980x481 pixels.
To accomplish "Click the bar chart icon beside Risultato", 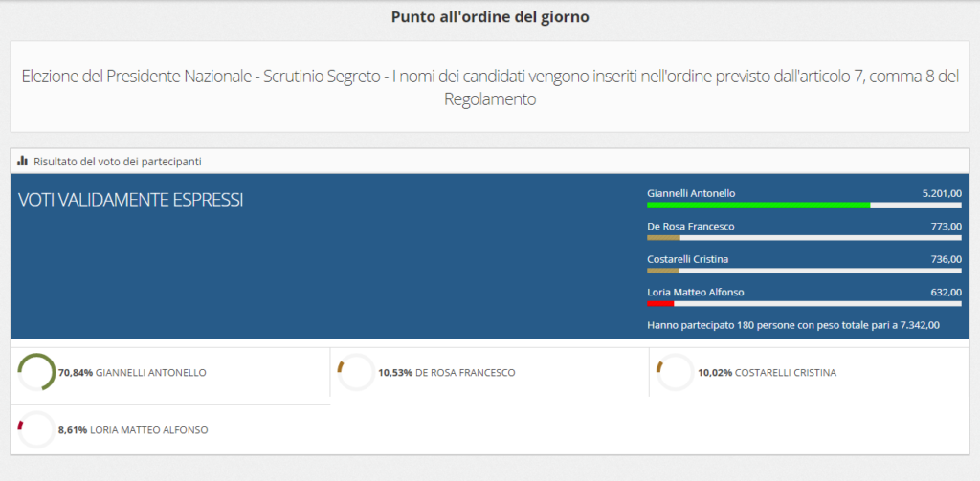I will [x=22, y=161].
